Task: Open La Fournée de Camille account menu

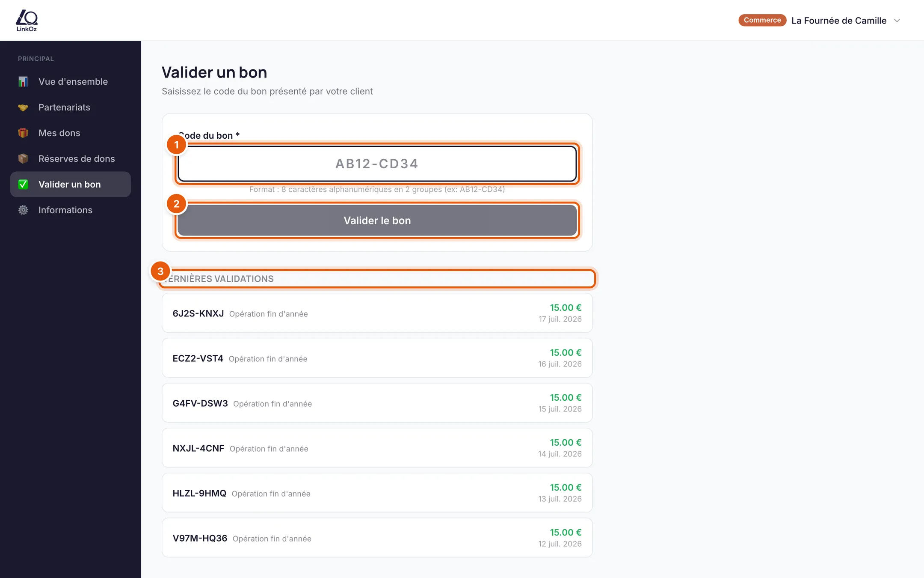Action: [x=839, y=21]
